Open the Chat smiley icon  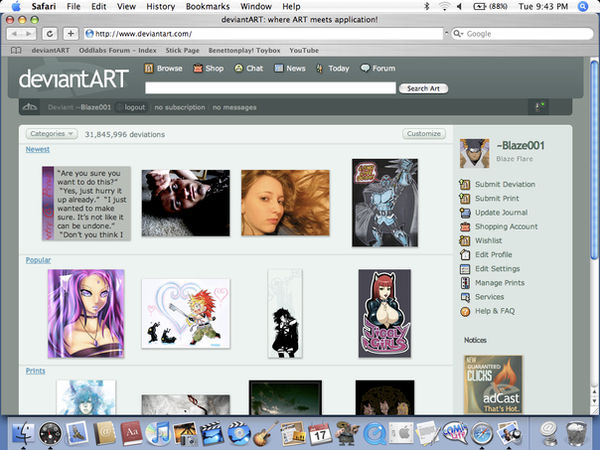click(238, 68)
